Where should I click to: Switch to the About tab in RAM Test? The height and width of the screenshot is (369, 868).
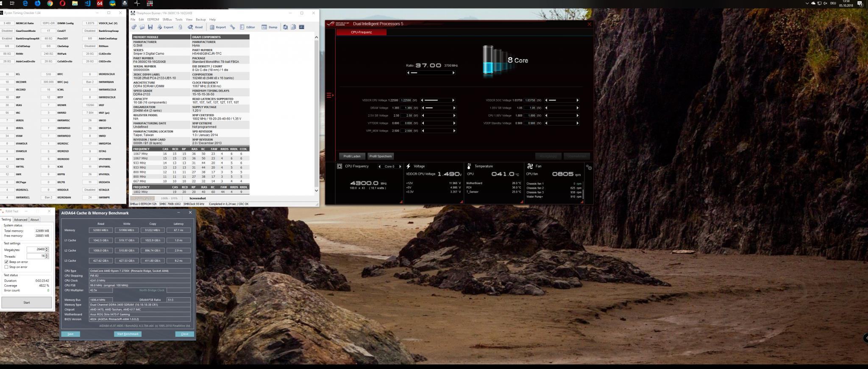(34, 220)
